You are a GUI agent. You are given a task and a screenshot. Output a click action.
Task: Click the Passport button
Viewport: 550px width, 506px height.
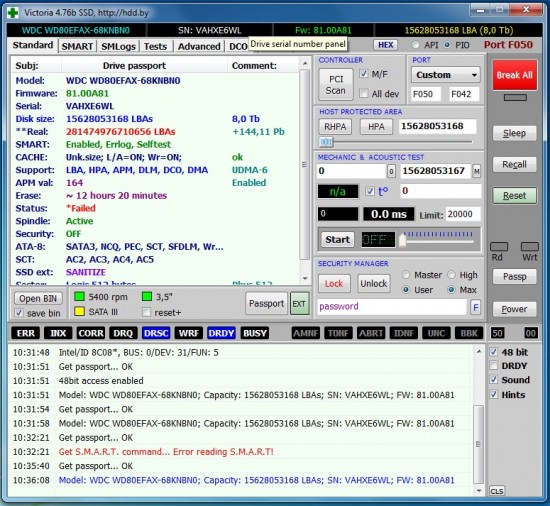coord(266,303)
